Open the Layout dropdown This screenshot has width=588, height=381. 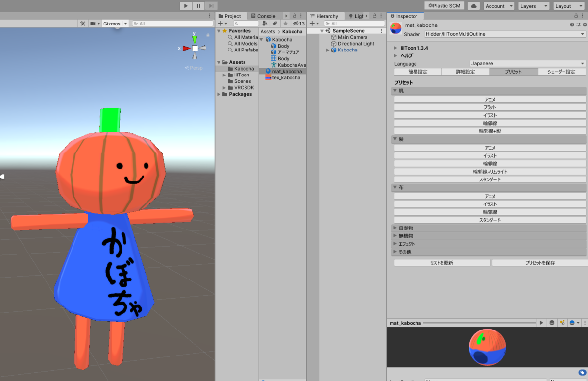coord(569,6)
